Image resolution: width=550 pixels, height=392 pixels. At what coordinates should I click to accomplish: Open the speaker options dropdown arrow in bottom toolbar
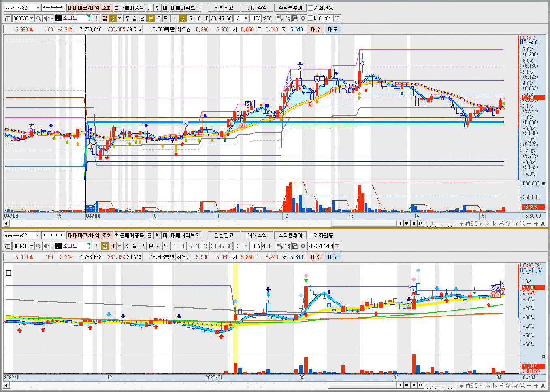point(52,246)
